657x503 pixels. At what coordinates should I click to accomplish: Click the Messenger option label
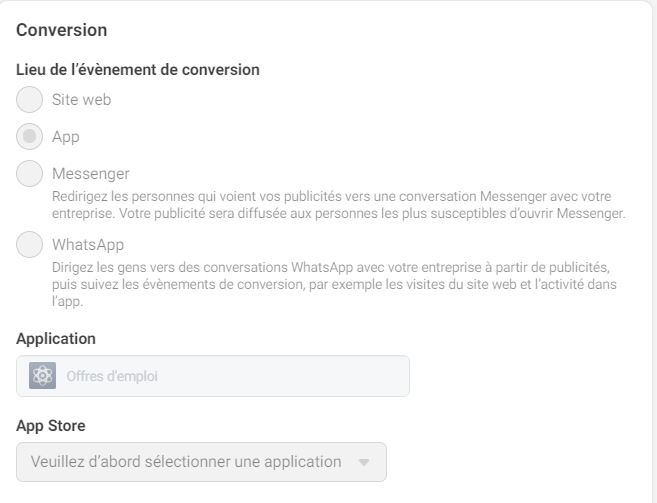point(91,174)
